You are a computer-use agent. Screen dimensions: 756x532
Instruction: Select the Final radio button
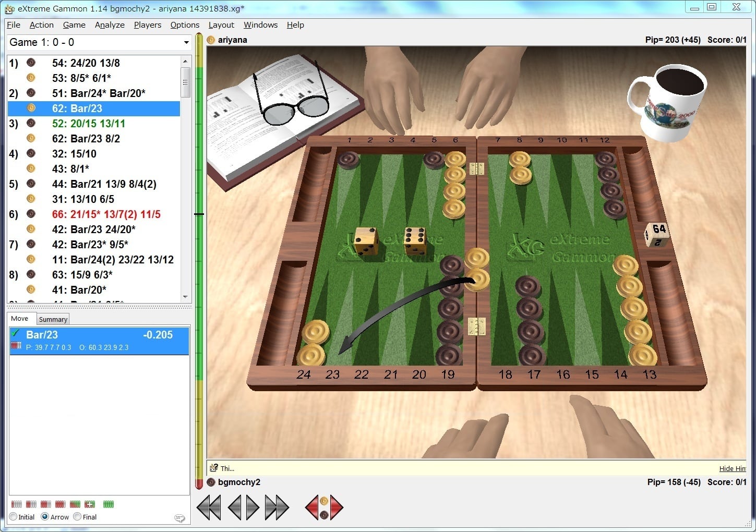click(77, 517)
